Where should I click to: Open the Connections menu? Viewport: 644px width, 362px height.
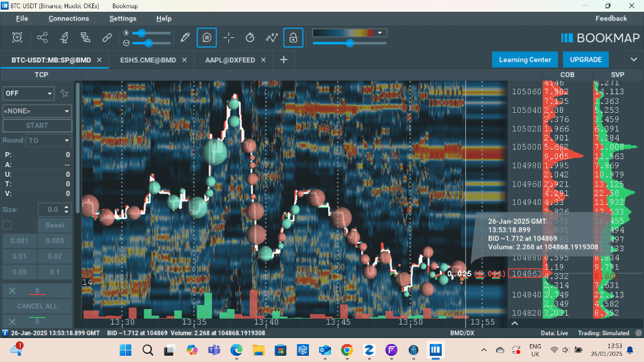(69, 19)
